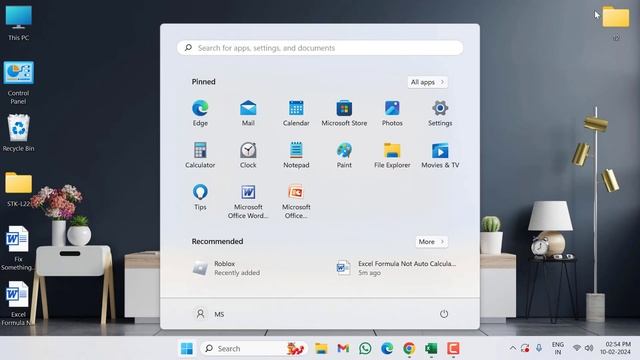Screen dimensions: 640x360
Task: Show More recommended items
Action: click(x=431, y=242)
